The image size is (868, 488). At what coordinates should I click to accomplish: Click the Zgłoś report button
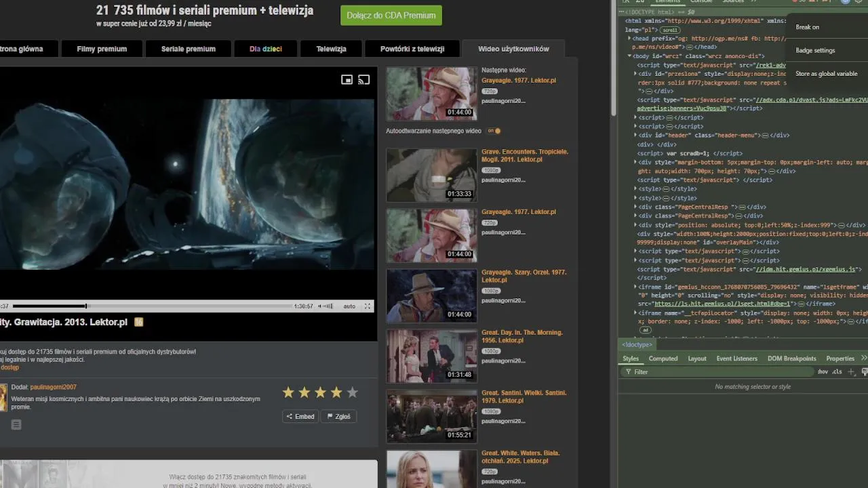338,416
